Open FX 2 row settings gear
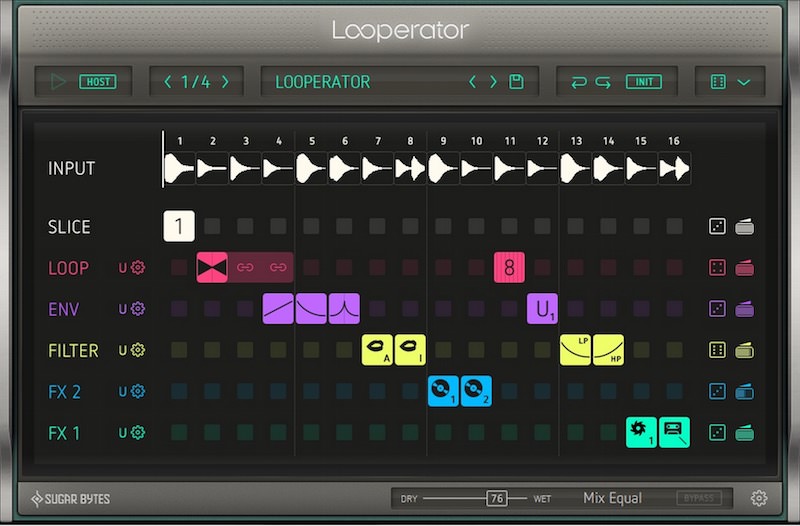Viewport: 800px width, 526px height. 138,391
